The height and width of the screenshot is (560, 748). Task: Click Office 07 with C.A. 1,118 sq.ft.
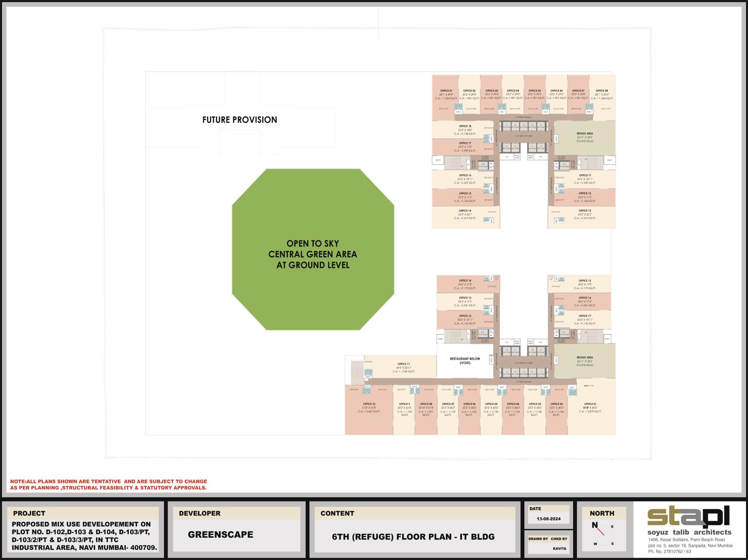(448, 409)
